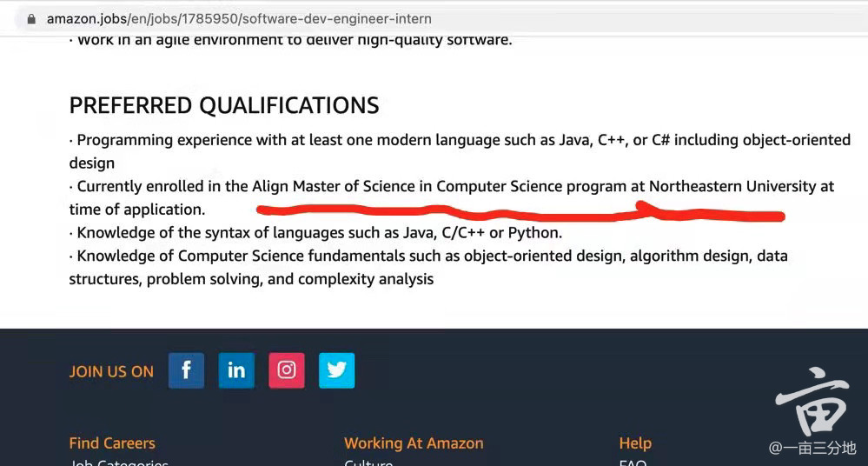Open the Twitter bird icon
The height and width of the screenshot is (466, 868).
pos(336,370)
